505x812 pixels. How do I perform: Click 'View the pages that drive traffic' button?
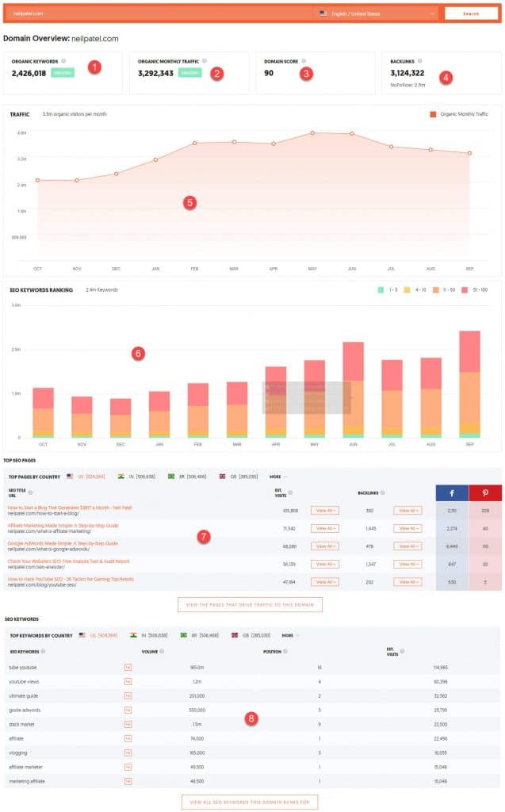251,604
